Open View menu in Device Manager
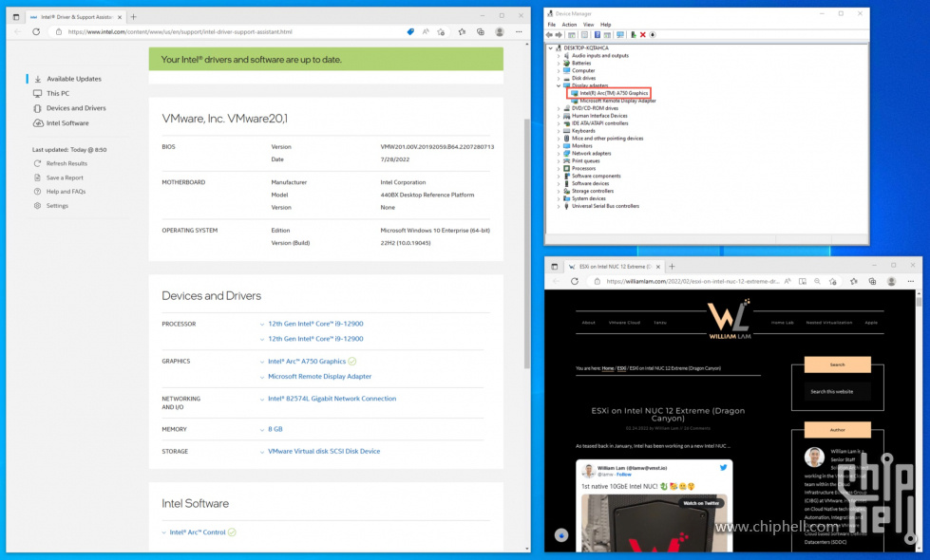This screenshot has width=930, height=560. (588, 25)
